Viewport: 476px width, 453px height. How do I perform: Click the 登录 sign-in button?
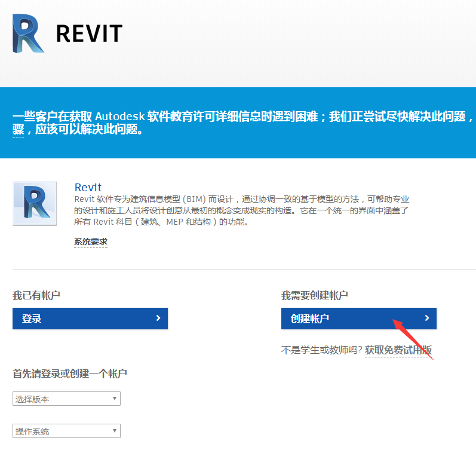(90, 319)
